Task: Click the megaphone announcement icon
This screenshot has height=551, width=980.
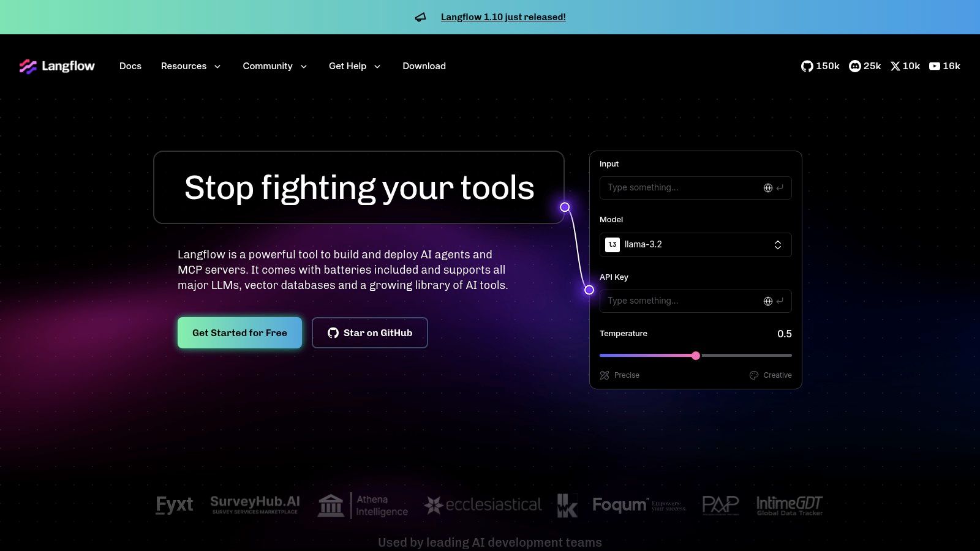Action: pyautogui.click(x=420, y=17)
